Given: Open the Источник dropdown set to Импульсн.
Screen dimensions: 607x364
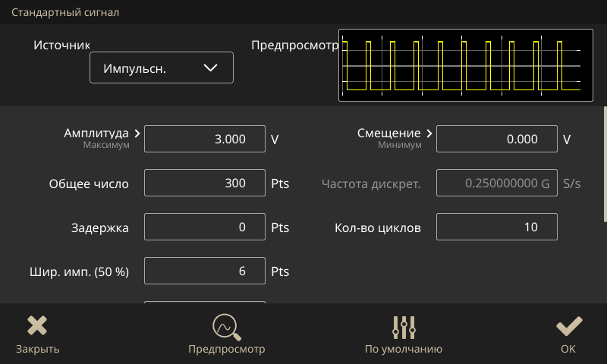Looking at the screenshot, I should tap(161, 67).
